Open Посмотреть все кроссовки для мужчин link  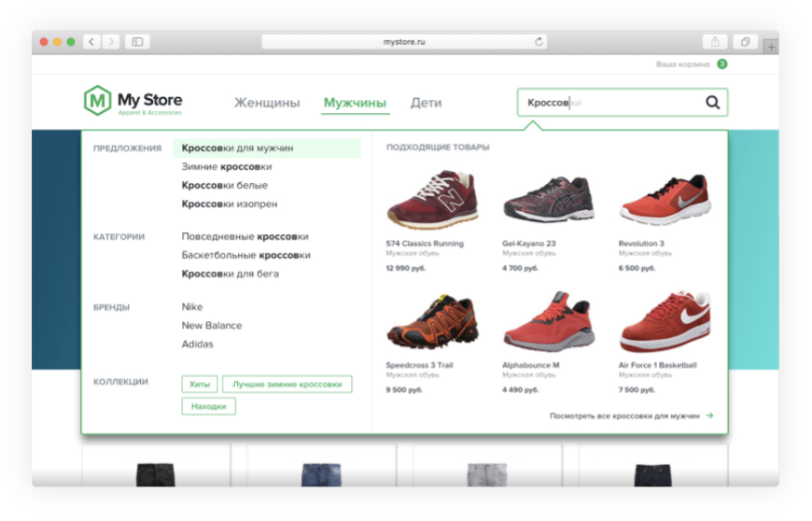(631, 415)
